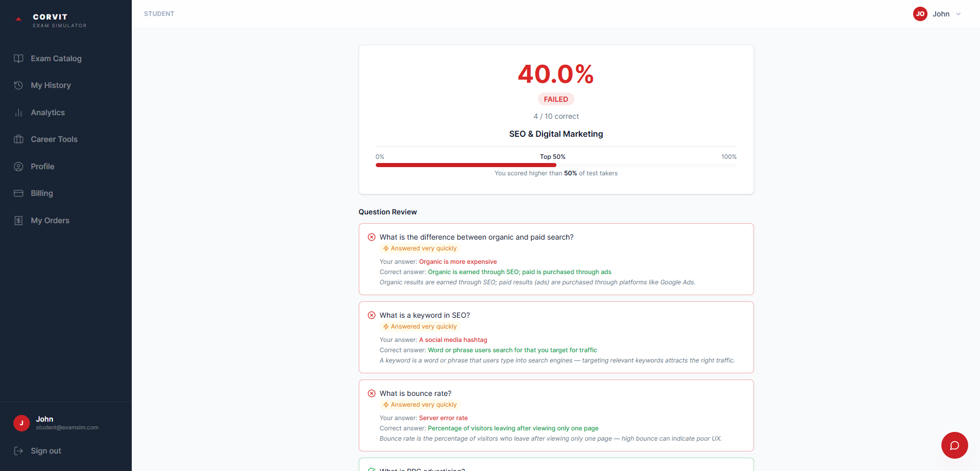The height and width of the screenshot is (471, 980).
Task: Click the CORVIT Exam Simulator brand name
Action: [60, 21]
